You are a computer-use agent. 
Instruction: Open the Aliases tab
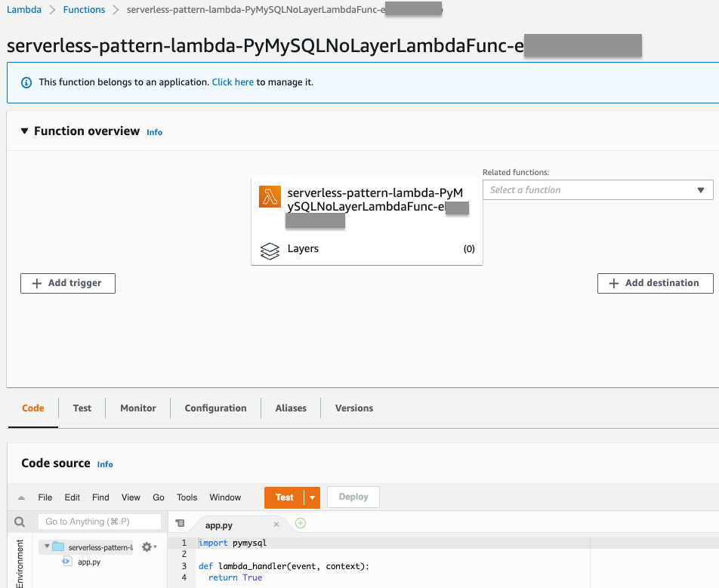pos(291,408)
